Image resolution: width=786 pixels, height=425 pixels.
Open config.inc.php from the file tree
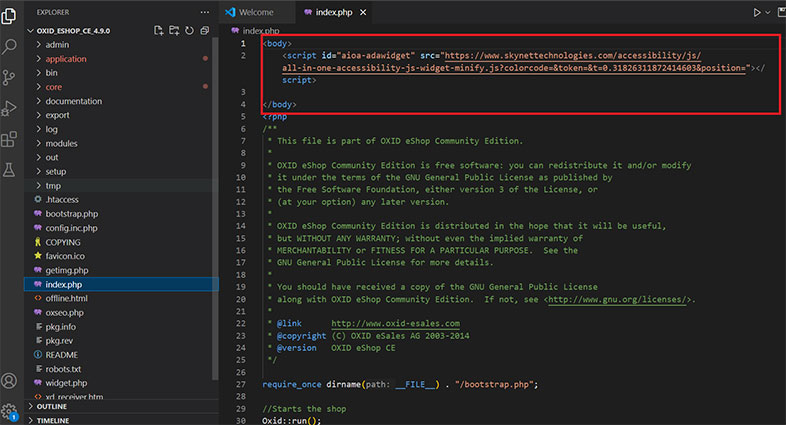click(x=74, y=227)
